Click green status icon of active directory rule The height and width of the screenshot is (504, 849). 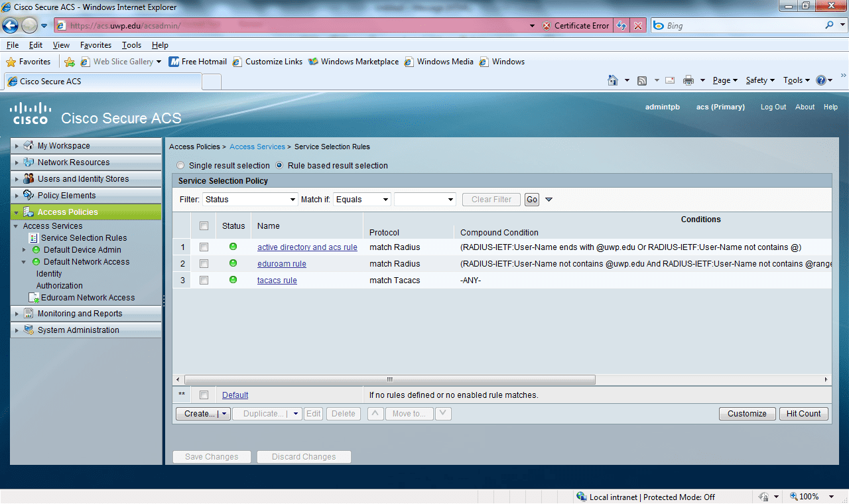[233, 247]
